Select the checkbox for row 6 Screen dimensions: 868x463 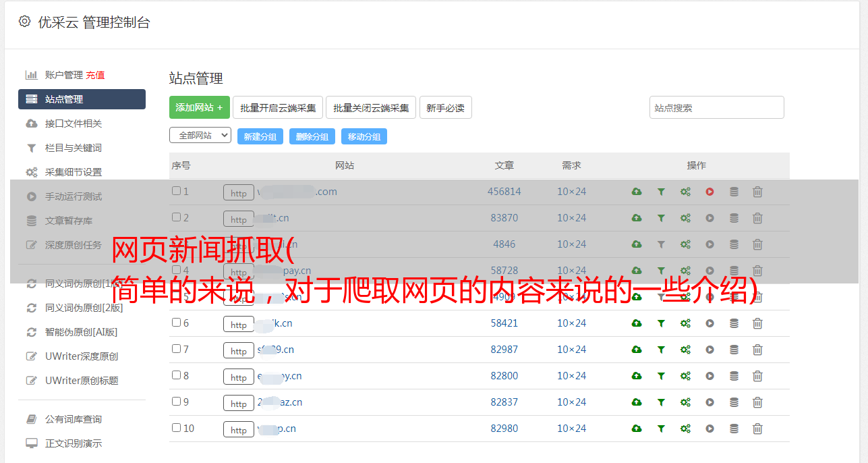click(x=176, y=323)
